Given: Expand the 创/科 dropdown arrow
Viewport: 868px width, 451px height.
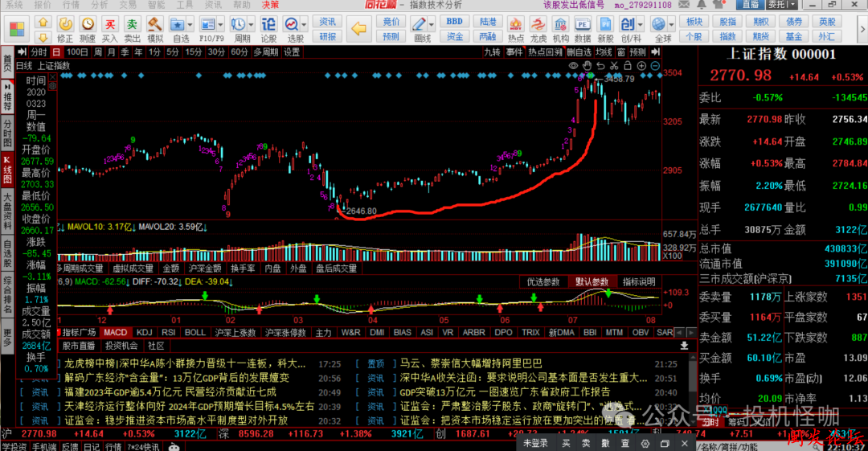Looking at the screenshot, I should tap(641, 25).
